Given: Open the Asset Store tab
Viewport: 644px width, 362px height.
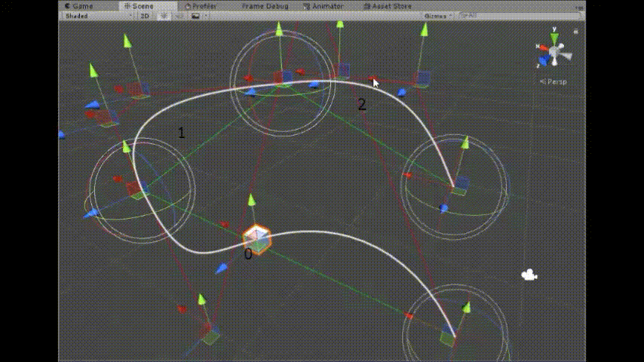Looking at the screenshot, I should [x=388, y=6].
